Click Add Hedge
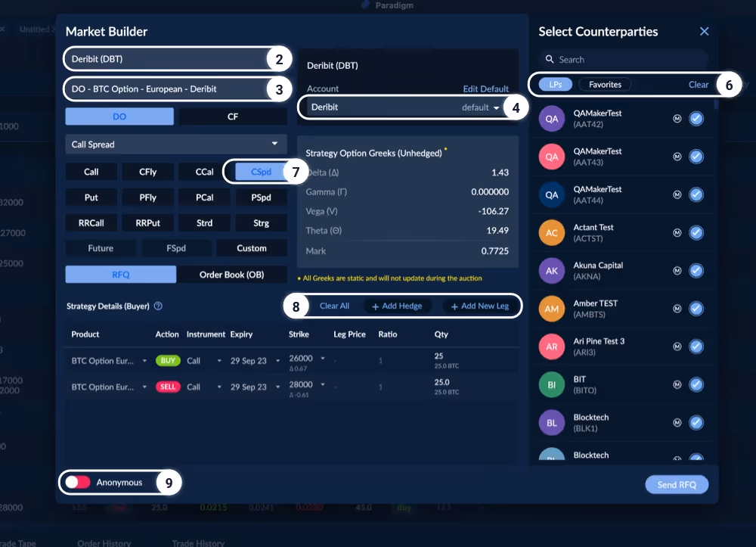 point(397,306)
